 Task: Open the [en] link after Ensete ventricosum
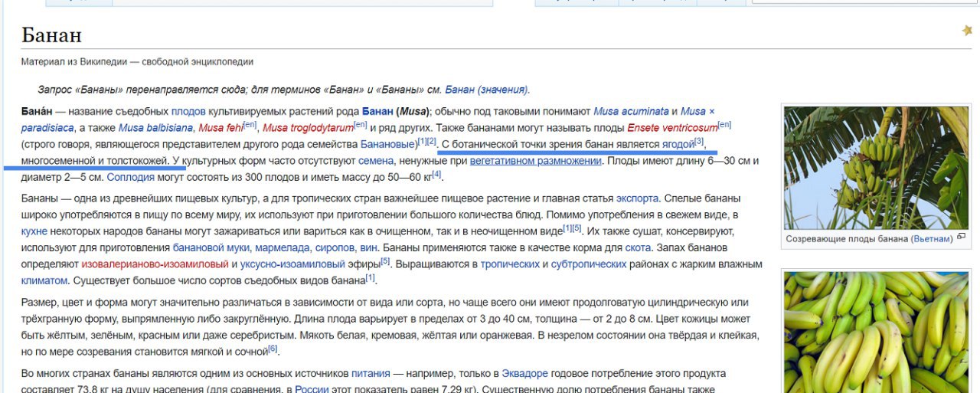(724, 124)
